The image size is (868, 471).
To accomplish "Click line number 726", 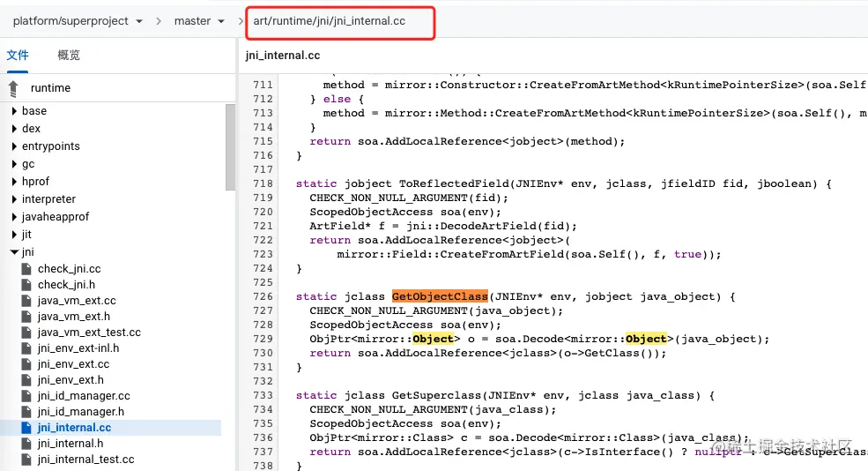I will point(263,296).
